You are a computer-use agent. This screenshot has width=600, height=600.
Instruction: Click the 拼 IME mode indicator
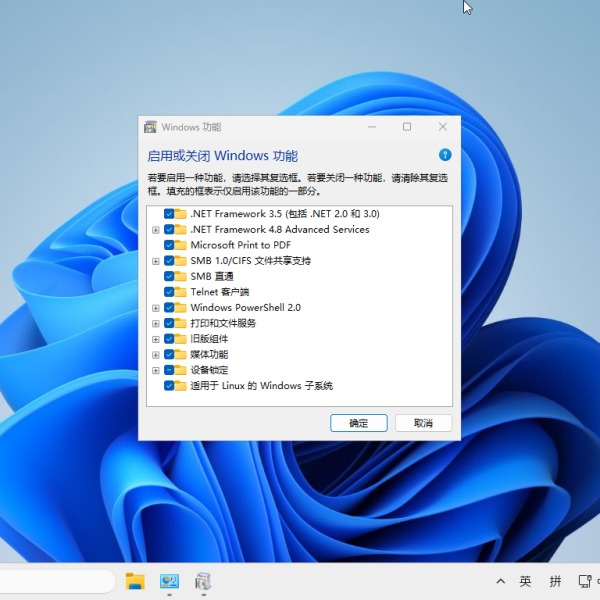[555, 582]
